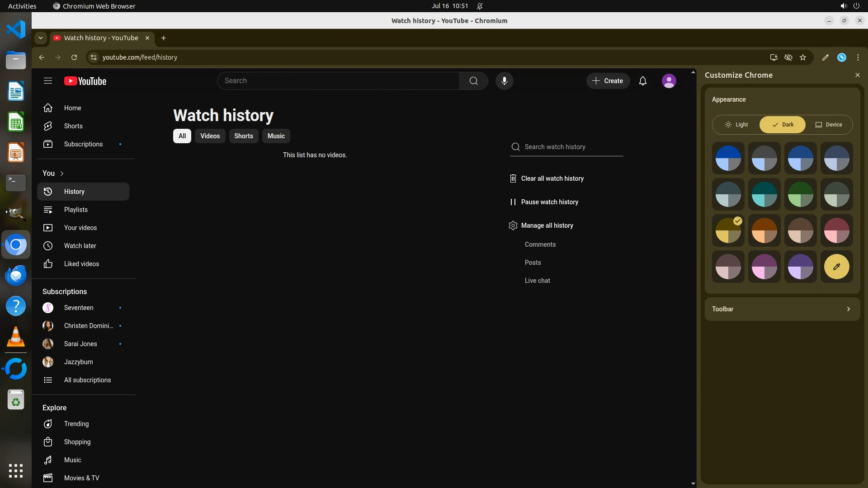The height and width of the screenshot is (488, 868).
Task: Expand the You section chevron
Action: (x=62, y=174)
